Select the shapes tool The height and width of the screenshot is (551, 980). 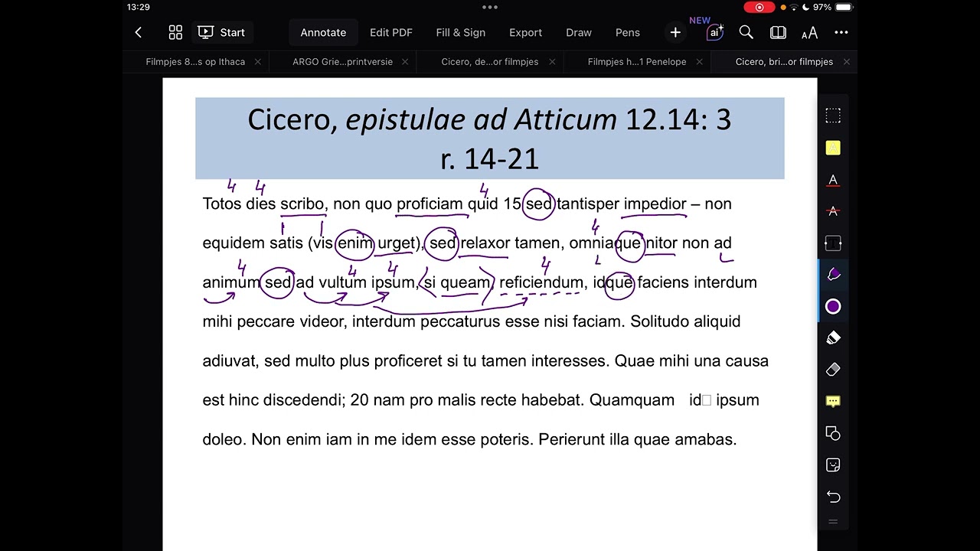833,433
